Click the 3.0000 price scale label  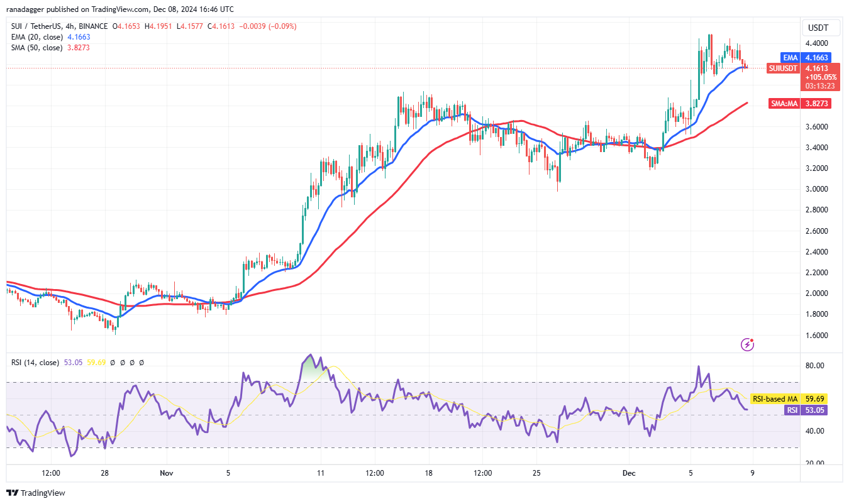point(816,189)
